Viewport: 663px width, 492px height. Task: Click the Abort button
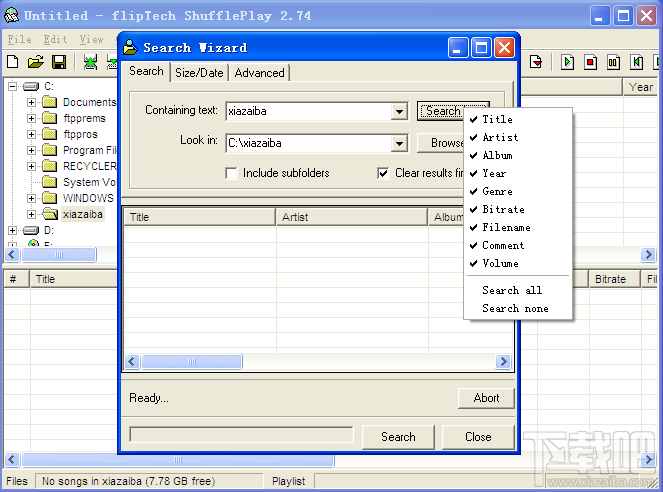coord(486,398)
